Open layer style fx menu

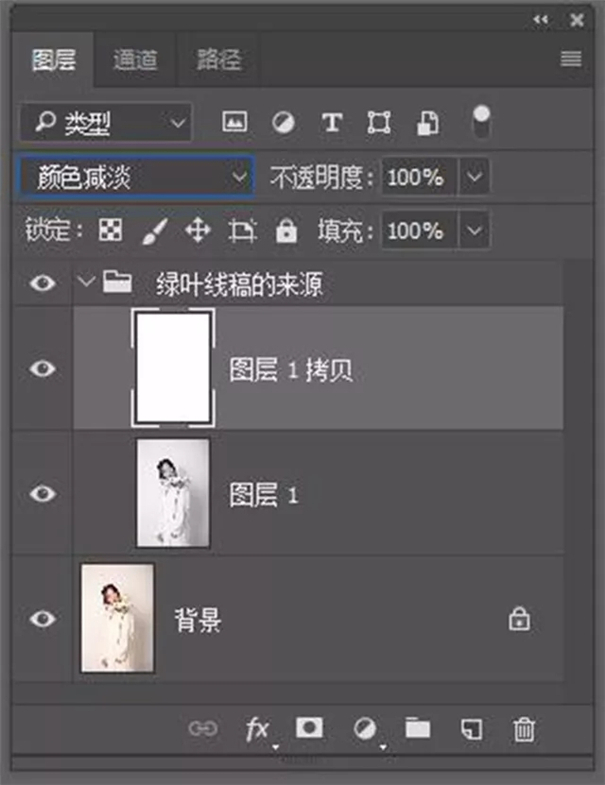tap(258, 729)
